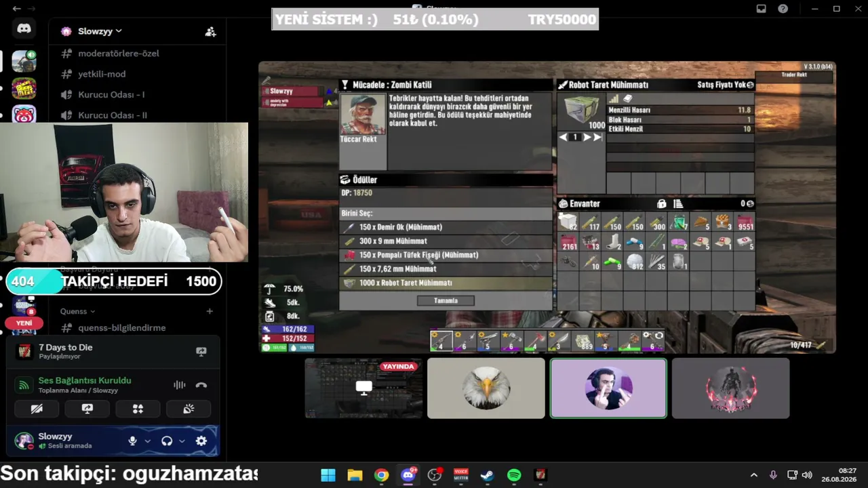868x488 pixels.
Task: Select the inventory slot showing 812
Action: (635, 262)
